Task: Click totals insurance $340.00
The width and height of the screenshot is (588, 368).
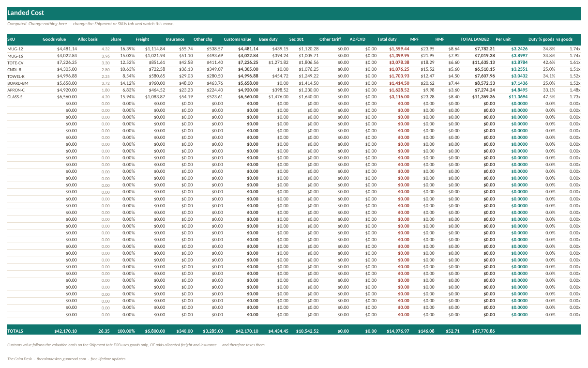Action: 184,331
